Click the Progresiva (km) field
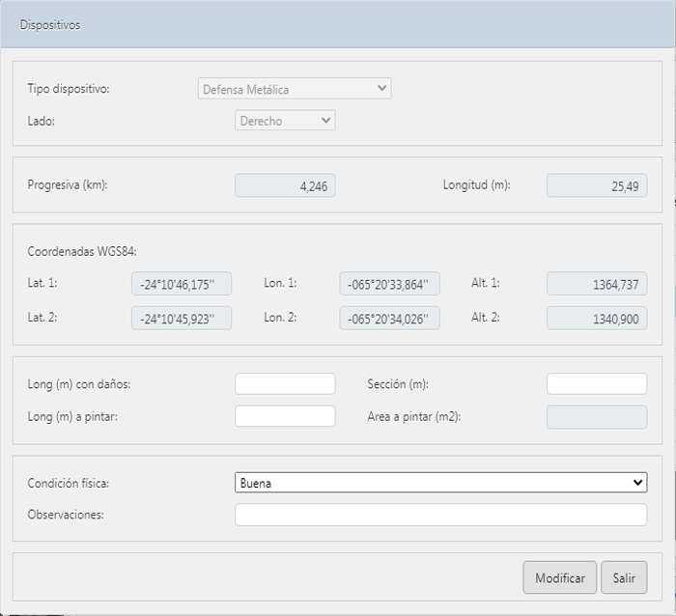676x616 pixels. [x=285, y=185]
